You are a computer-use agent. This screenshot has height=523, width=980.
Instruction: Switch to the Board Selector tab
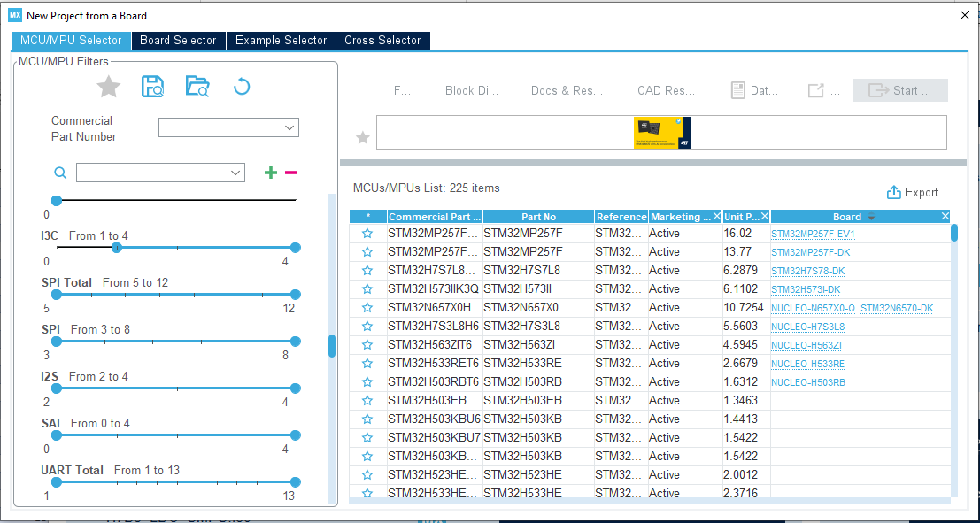[178, 41]
